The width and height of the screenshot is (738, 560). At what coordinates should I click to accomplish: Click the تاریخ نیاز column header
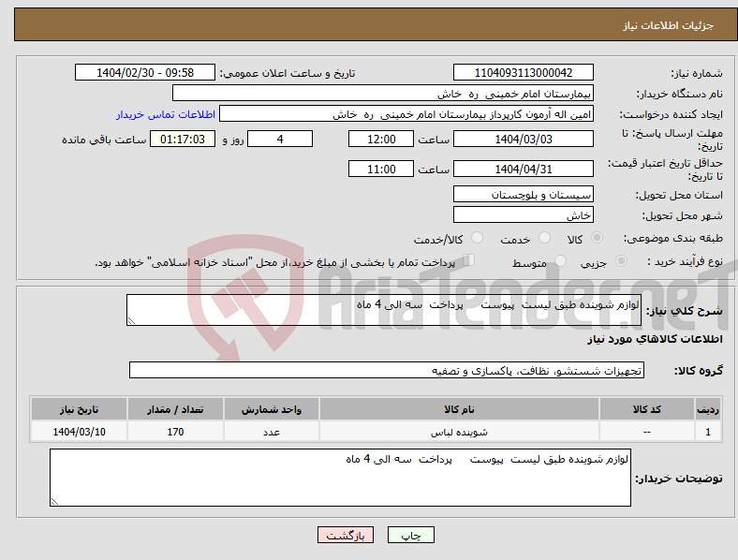[x=79, y=409]
